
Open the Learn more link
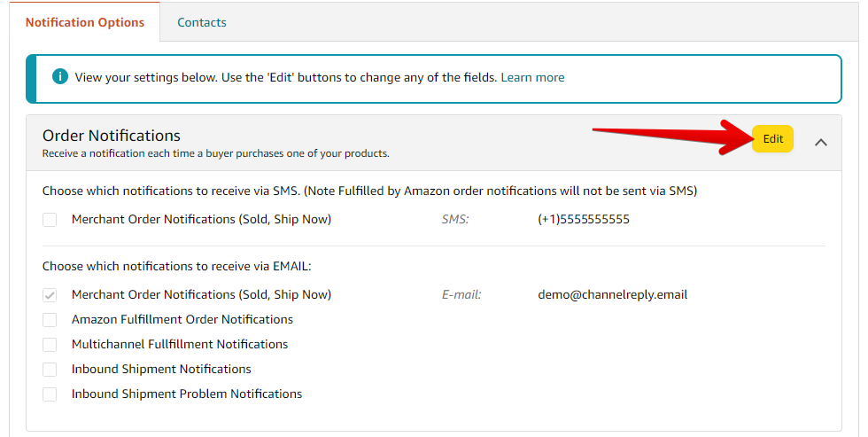point(532,77)
